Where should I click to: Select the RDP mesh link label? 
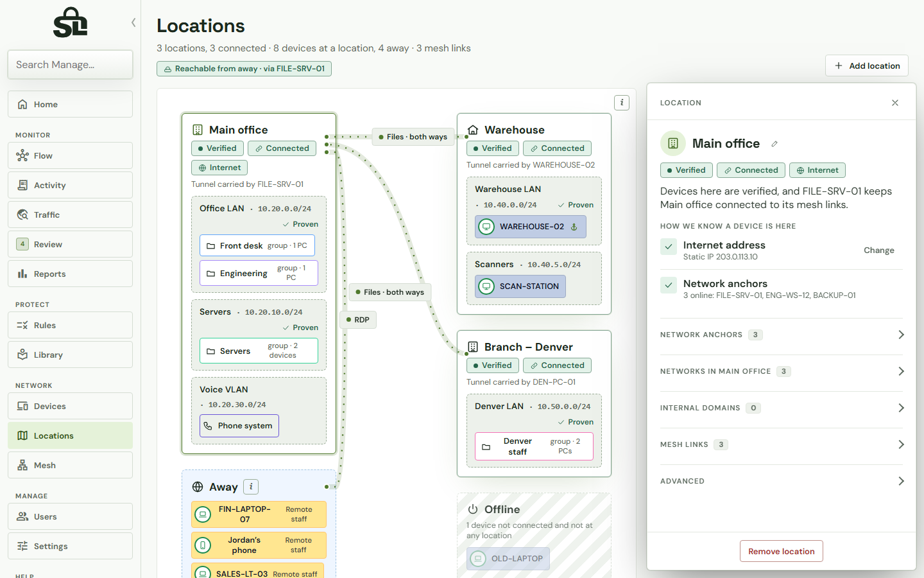pyautogui.click(x=358, y=320)
